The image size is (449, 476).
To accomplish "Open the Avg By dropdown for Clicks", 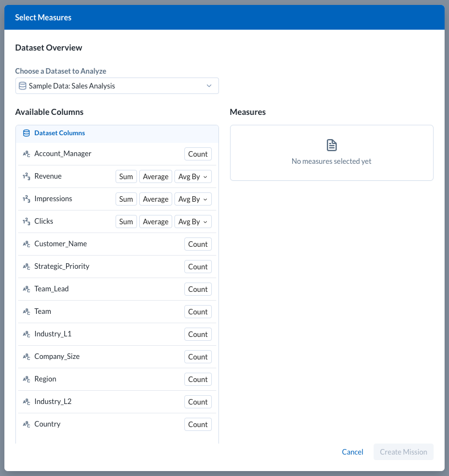I will [x=193, y=222].
